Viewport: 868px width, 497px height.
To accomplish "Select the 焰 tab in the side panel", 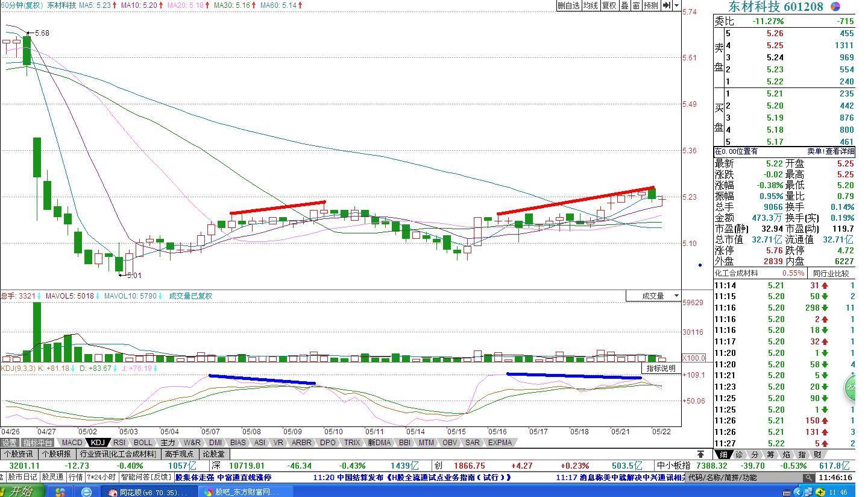I will click(x=786, y=454).
